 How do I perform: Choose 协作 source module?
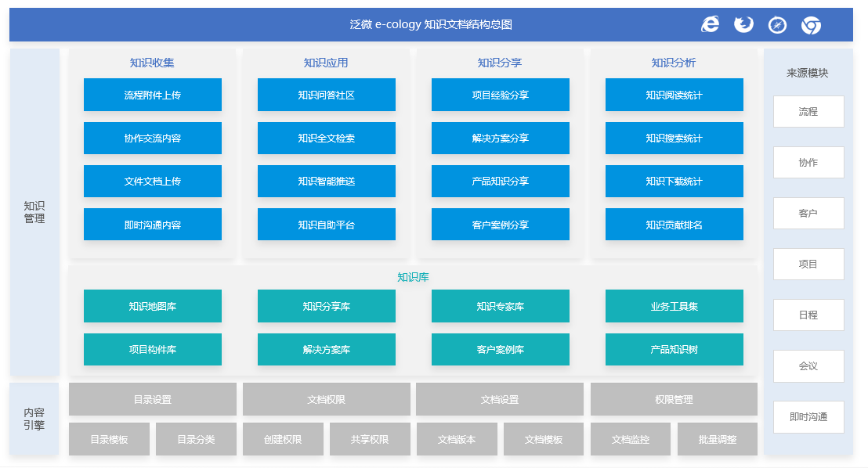tap(808, 163)
